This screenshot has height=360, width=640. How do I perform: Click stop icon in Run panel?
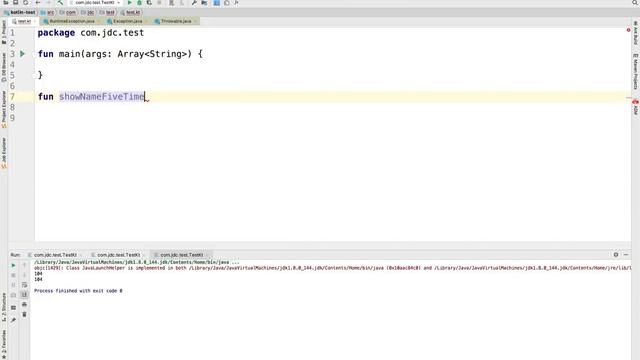[13, 275]
